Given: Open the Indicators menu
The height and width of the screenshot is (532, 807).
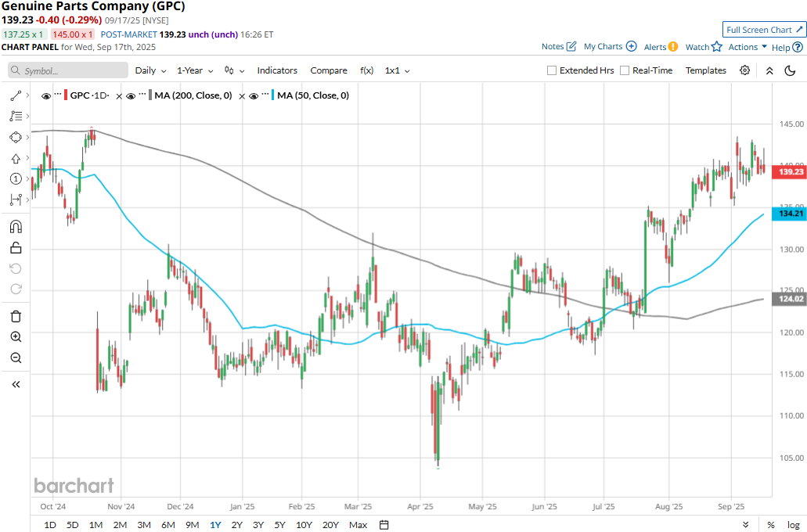Looking at the screenshot, I should [277, 70].
